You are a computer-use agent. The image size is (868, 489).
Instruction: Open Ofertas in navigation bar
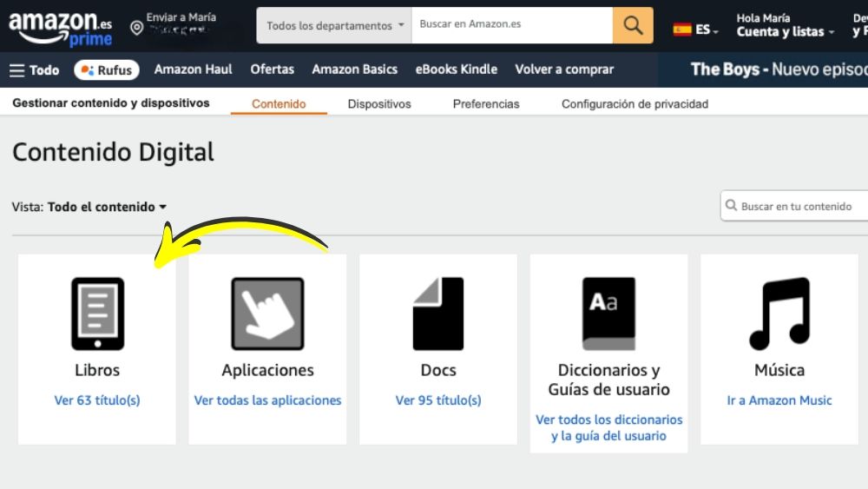272,69
